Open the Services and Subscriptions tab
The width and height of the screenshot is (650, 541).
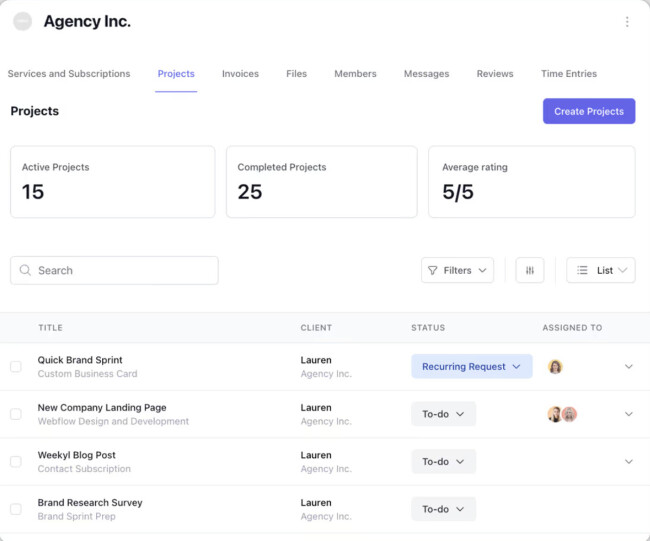[x=69, y=74]
